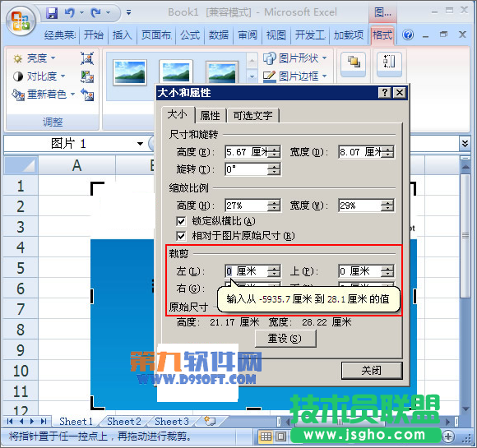Redo action in quick access toolbar
This screenshot has height=448, width=477.
tap(96, 13)
